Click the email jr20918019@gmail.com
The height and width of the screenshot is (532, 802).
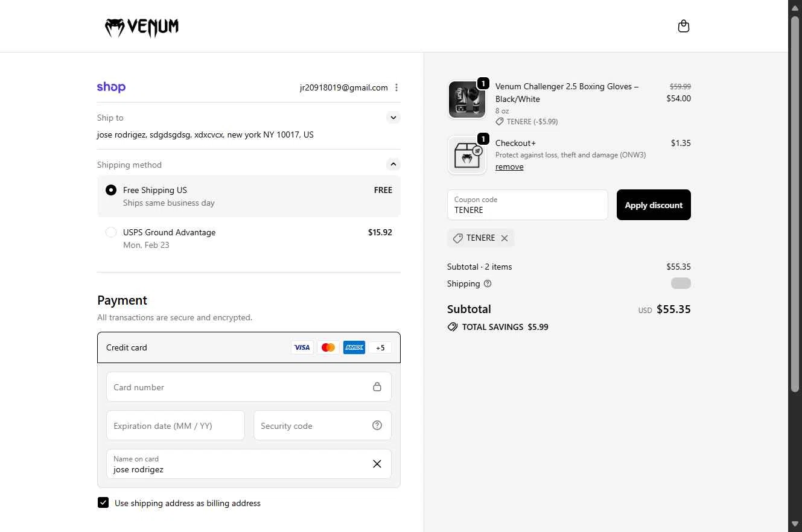tap(344, 87)
